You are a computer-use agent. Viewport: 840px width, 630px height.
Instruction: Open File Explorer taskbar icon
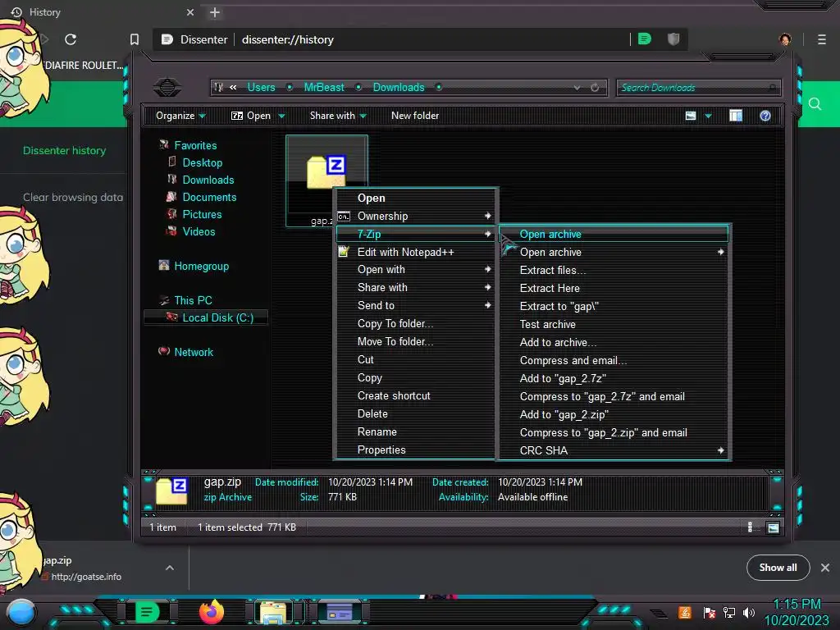(273, 613)
